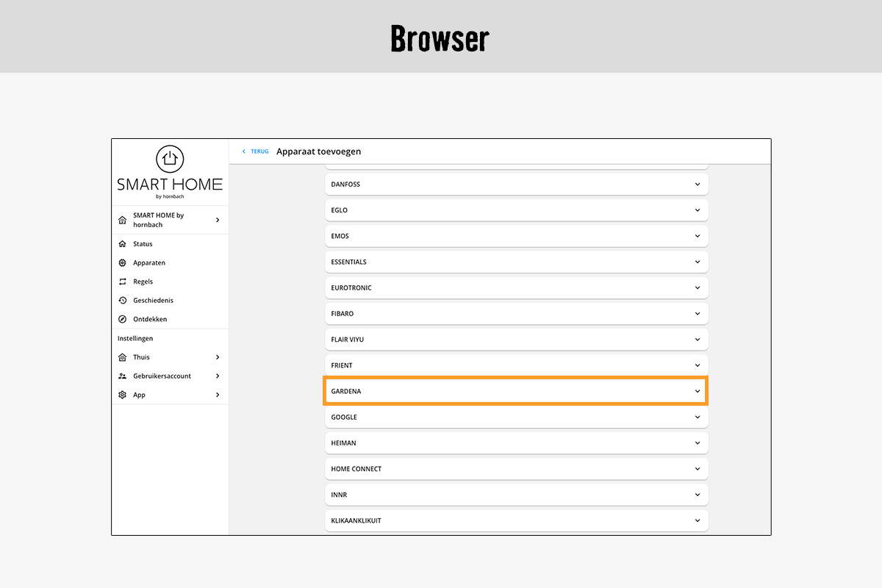Click the GARDENA brand name text
882x588 pixels.
click(x=346, y=391)
